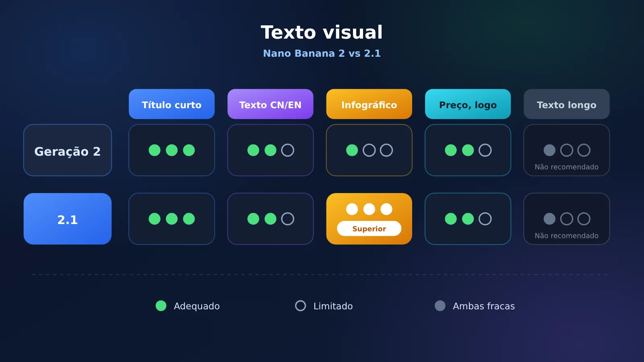Image resolution: width=644 pixels, height=362 pixels.
Task: Click Geração 2 Texto longo Não recomendado cell
Action: [567, 150]
